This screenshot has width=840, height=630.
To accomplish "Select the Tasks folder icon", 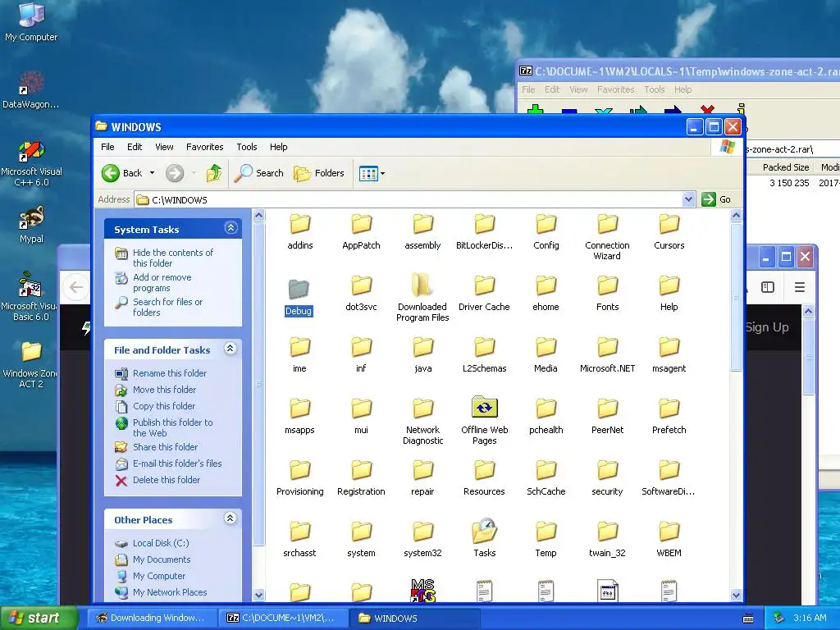I will pos(484,531).
